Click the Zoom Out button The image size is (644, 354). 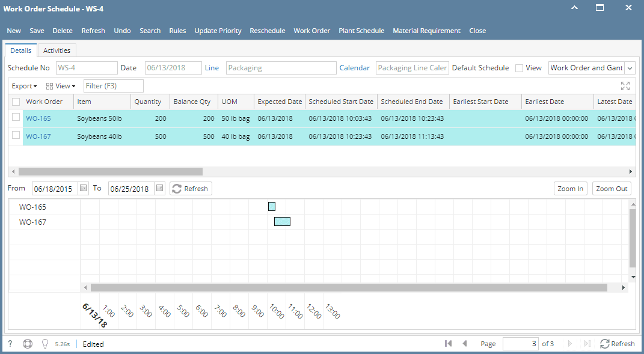[612, 189]
